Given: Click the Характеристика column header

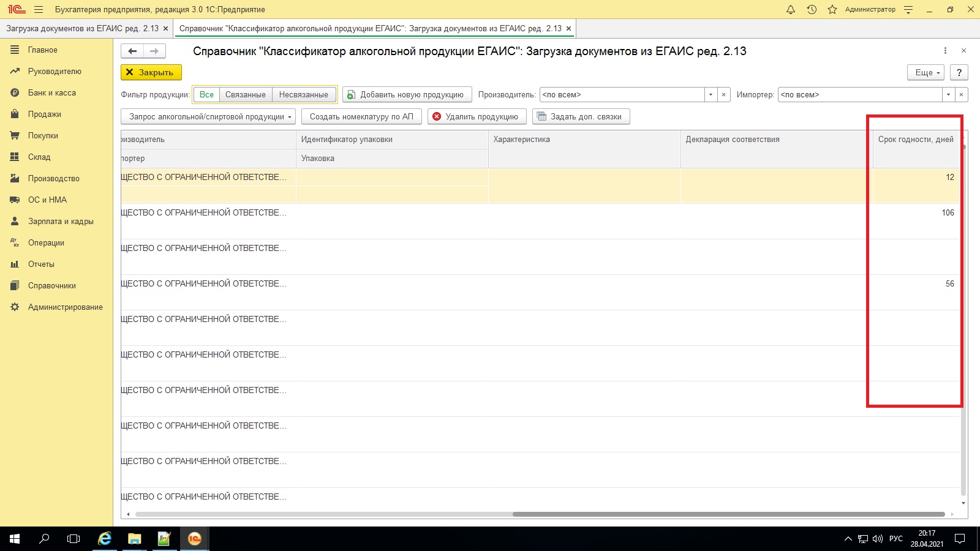Looking at the screenshot, I should [584, 149].
